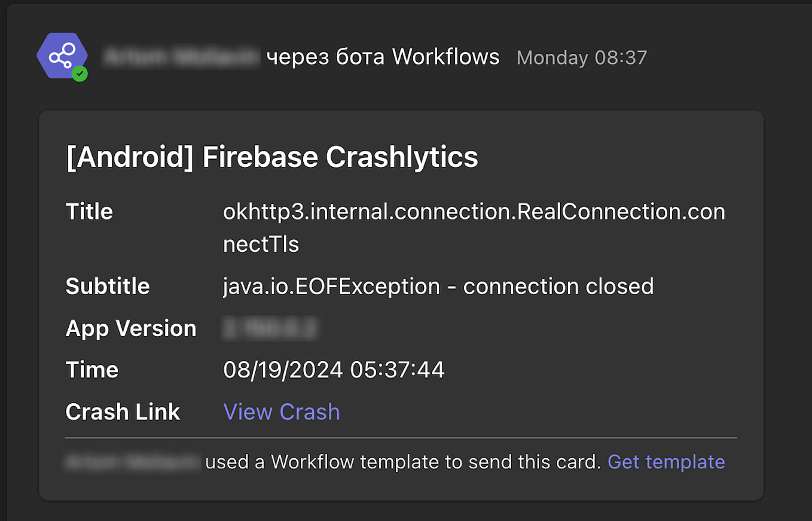
Task: Open the View Crash link
Action: pos(281,412)
